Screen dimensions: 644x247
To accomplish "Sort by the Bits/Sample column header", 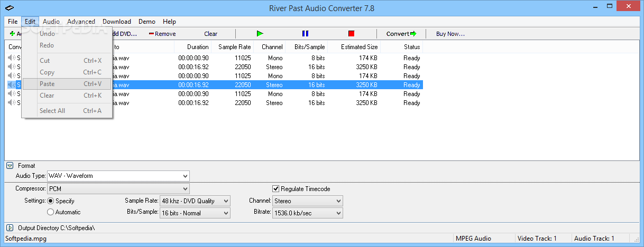I will tap(306, 47).
